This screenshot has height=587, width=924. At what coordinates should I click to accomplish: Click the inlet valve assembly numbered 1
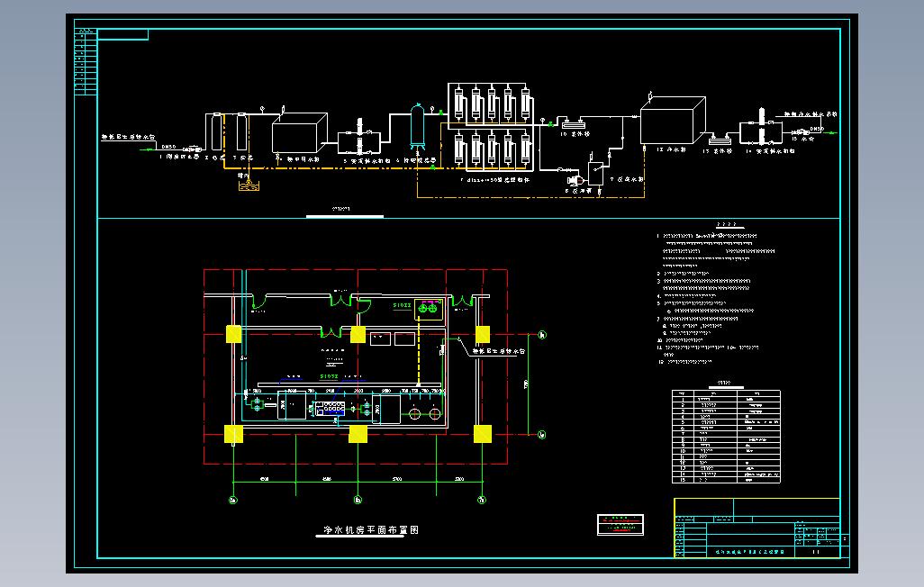pyautogui.click(x=192, y=149)
